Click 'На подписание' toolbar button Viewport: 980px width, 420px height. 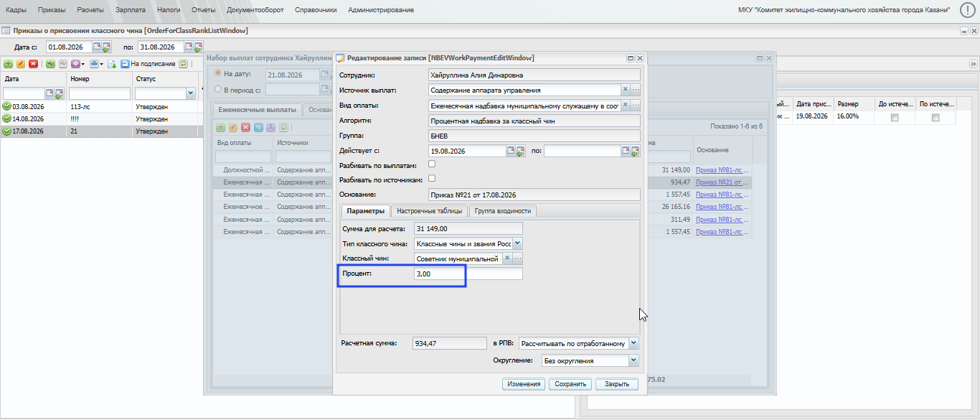tap(148, 64)
